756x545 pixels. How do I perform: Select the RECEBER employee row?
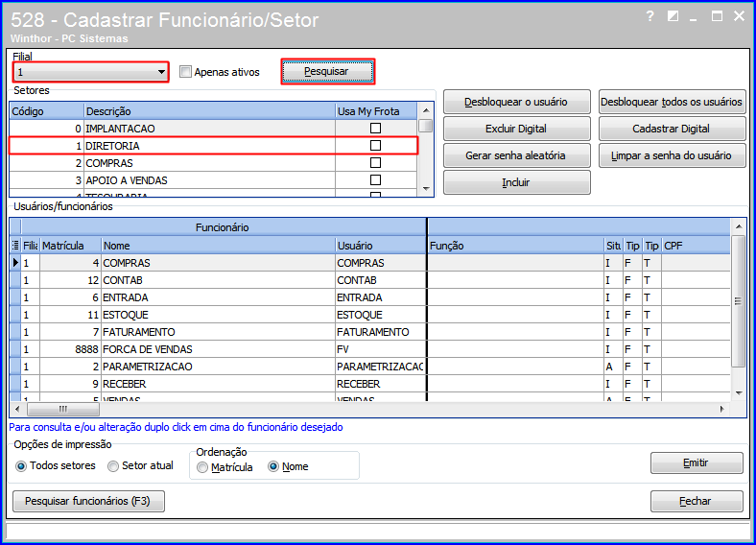pos(369,384)
